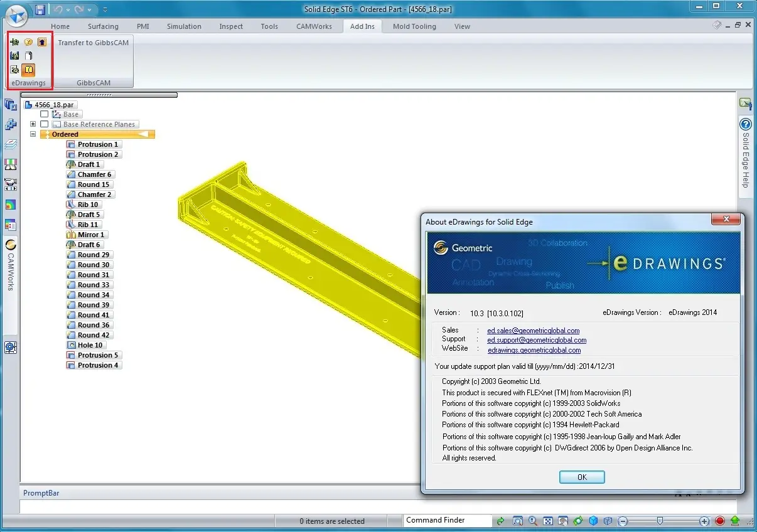This screenshot has height=532, width=757.
Task: Collapse the Ordered node in PathFinder
Action: 33,134
